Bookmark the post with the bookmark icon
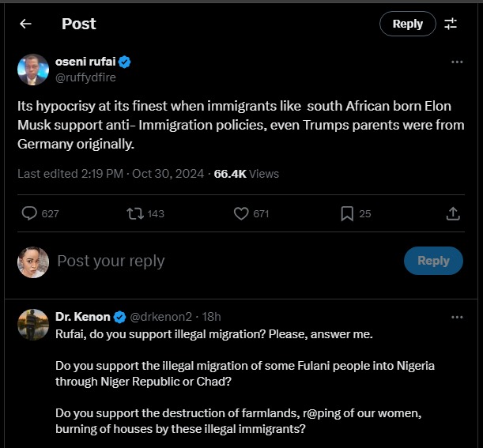This screenshot has height=448, width=483. pos(346,213)
